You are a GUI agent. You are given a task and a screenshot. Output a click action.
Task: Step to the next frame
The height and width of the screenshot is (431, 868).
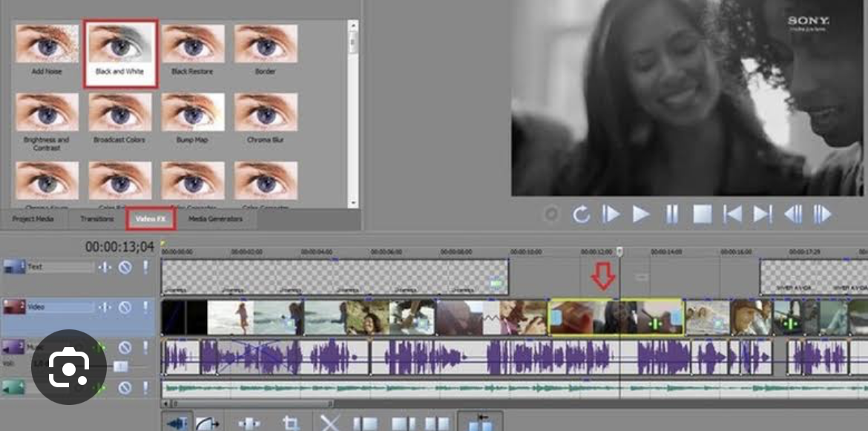pos(822,214)
